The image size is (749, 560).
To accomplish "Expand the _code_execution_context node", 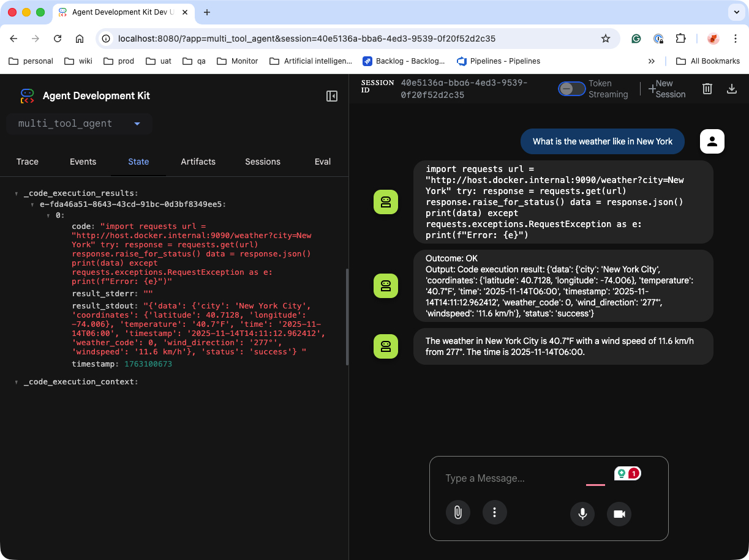I will (17, 382).
